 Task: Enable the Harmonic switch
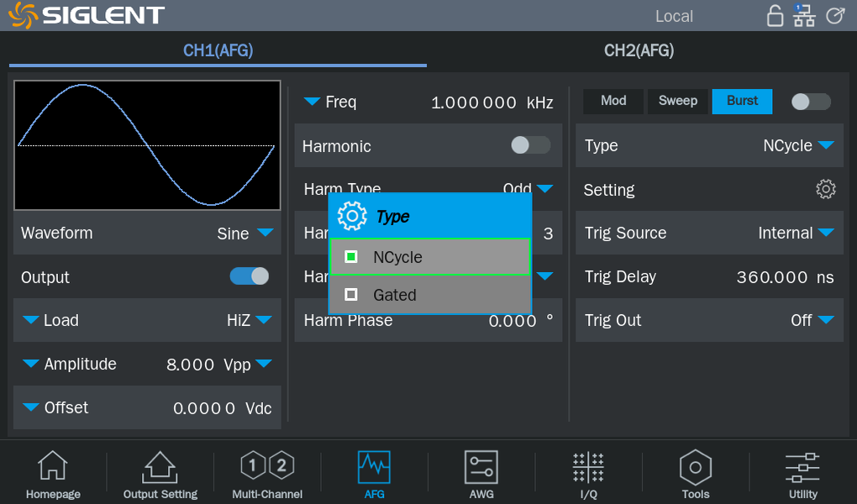[530, 145]
